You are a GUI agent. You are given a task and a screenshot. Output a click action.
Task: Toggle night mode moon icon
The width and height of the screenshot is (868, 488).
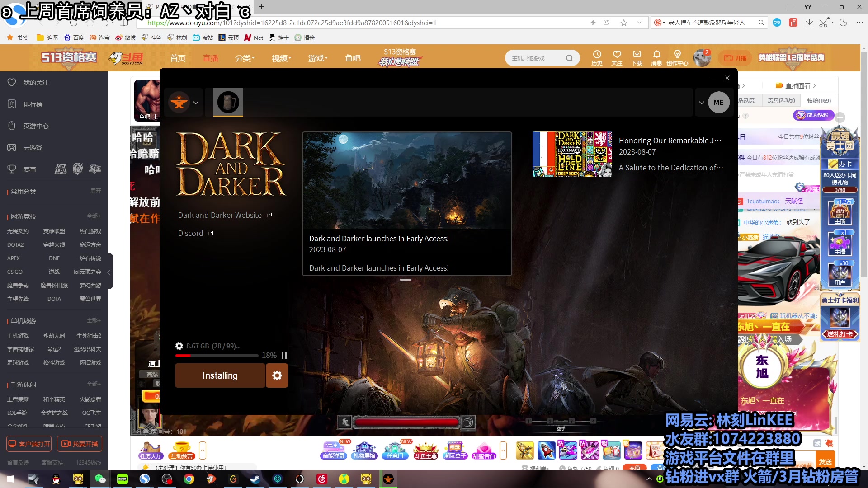click(x=843, y=23)
